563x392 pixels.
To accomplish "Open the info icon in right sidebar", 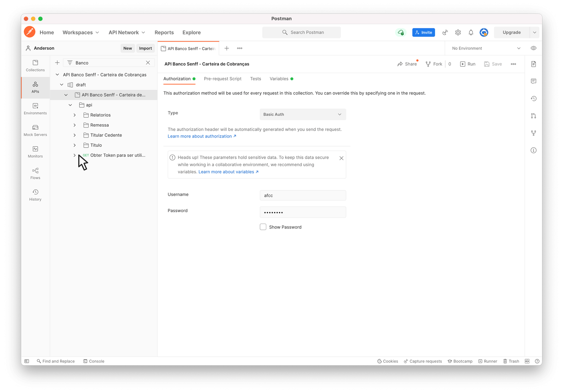I will tap(534, 150).
